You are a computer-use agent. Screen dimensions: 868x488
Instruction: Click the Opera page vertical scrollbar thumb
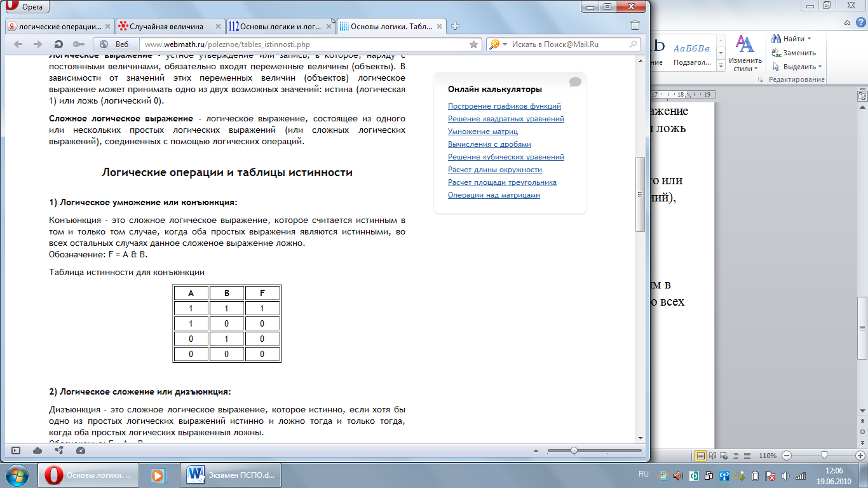pyautogui.click(x=640, y=194)
